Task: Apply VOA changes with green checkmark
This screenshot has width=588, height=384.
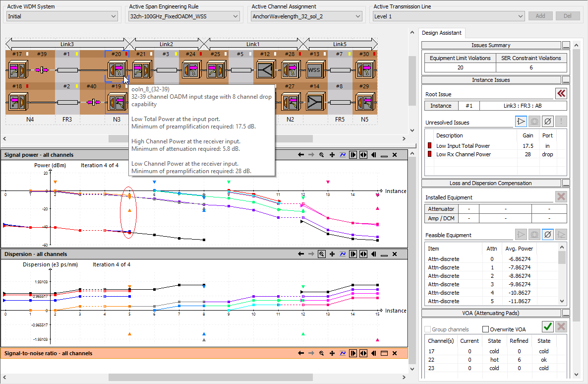Action: [548, 326]
